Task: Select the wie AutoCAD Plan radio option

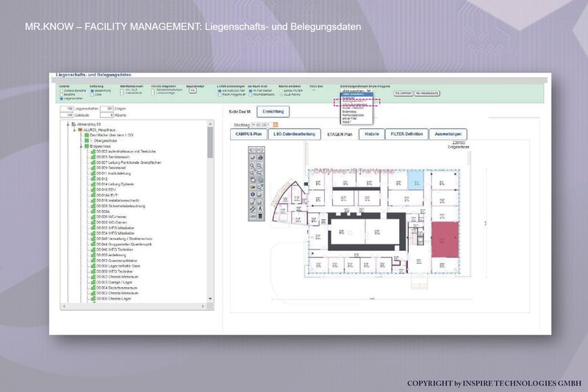Action: pyautogui.click(x=219, y=90)
